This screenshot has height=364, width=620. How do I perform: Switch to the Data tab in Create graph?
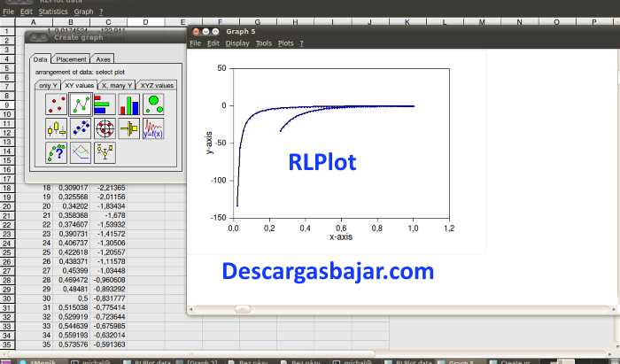(41, 59)
